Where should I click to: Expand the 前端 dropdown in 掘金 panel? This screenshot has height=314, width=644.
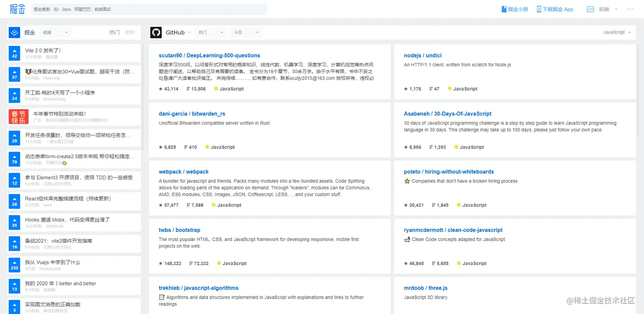point(55,32)
